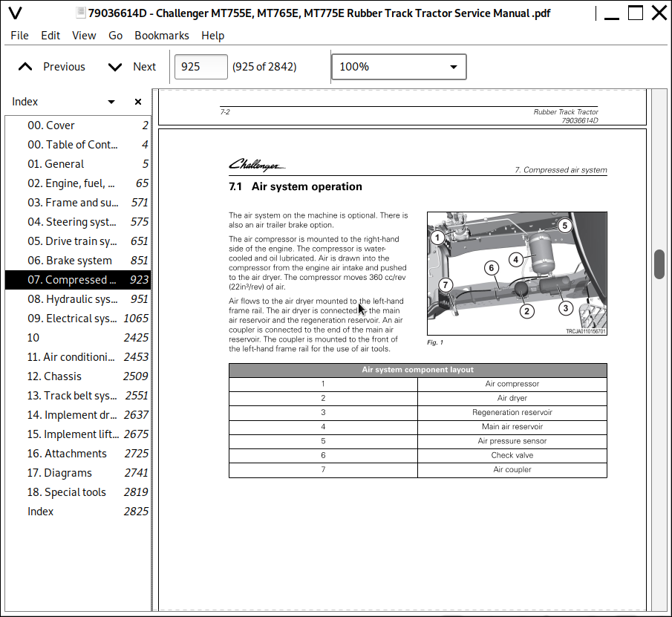Open the File menu
672x617 pixels.
pos(20,36)
